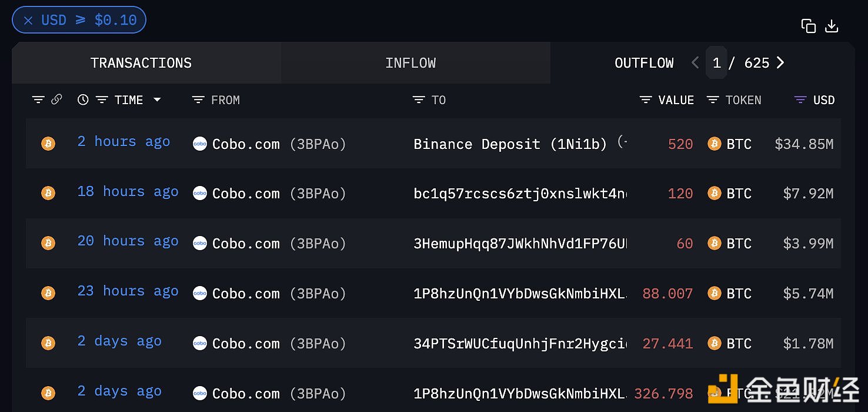Viewport: 868px width, 412px height.
Task: Go to the previous page chevron
Action: [695, 63]
